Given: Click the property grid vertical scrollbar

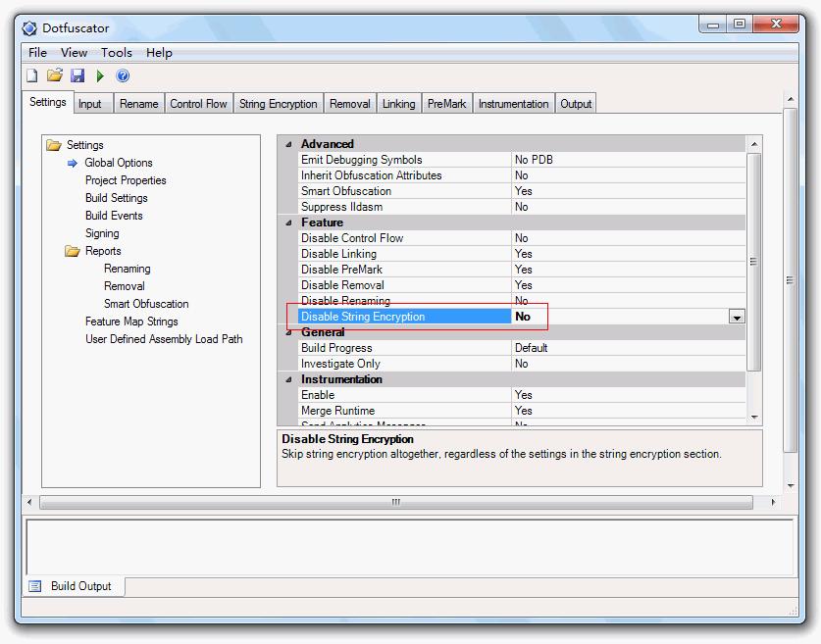Looking at the screenshot, I should pyautogui.click(x=753, y=262).
